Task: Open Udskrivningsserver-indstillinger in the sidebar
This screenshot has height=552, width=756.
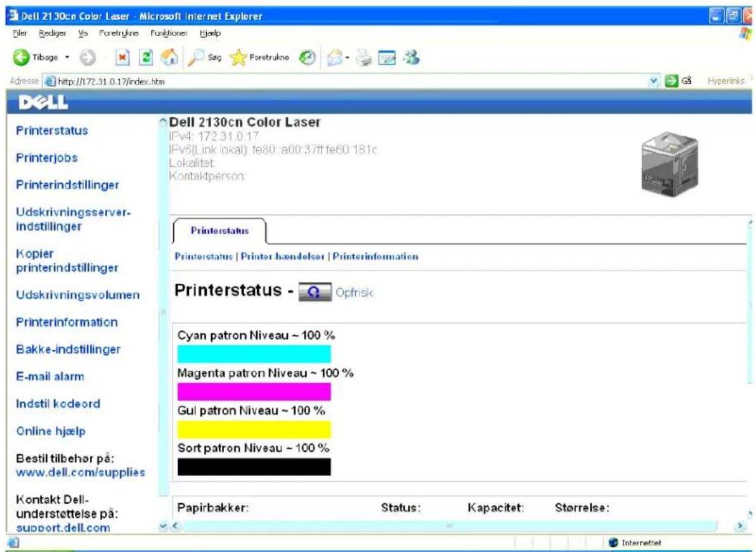Action: coord(74,219)
